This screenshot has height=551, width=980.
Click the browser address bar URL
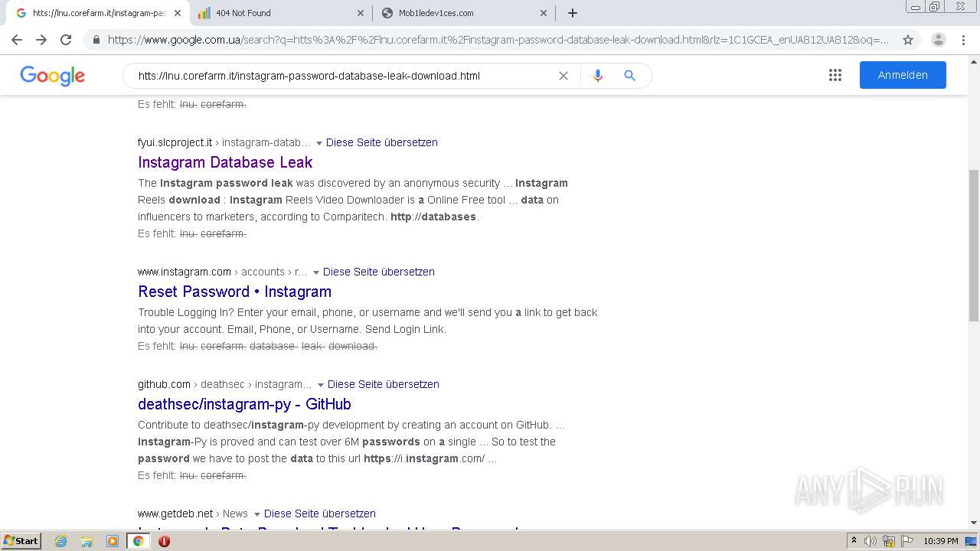(498, 40)
